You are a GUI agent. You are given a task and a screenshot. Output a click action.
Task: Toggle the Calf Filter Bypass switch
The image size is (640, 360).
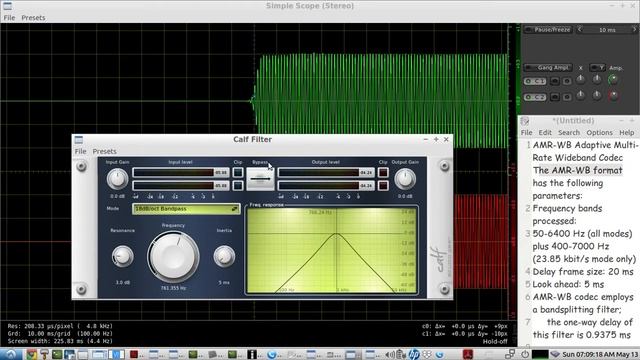pyautogui.click(x=260, y=179)
